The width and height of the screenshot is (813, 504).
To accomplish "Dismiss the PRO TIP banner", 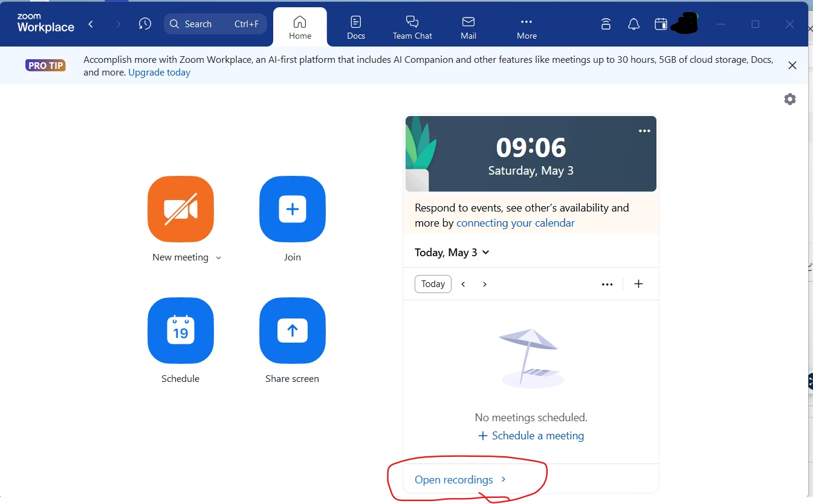I will pyautogui.click(x=792, y=65).
